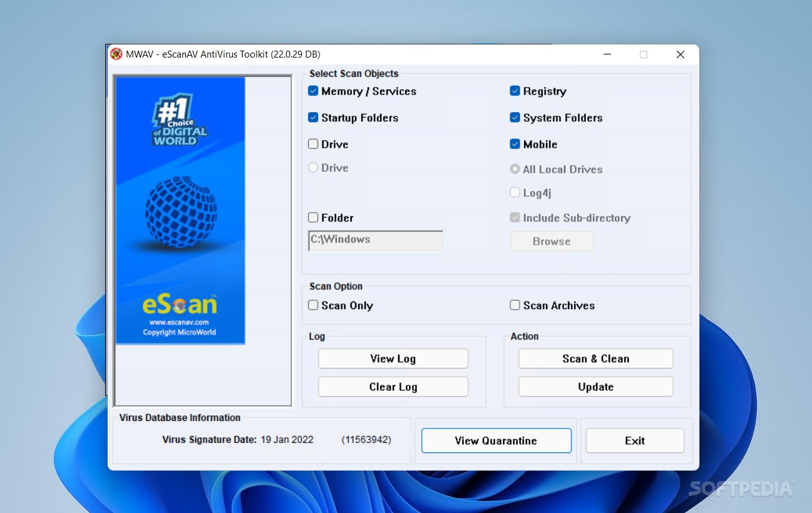Disable System Folders scanning checkbox
The width and height of the screenshot is (812, 513).
tap(515, 118)
